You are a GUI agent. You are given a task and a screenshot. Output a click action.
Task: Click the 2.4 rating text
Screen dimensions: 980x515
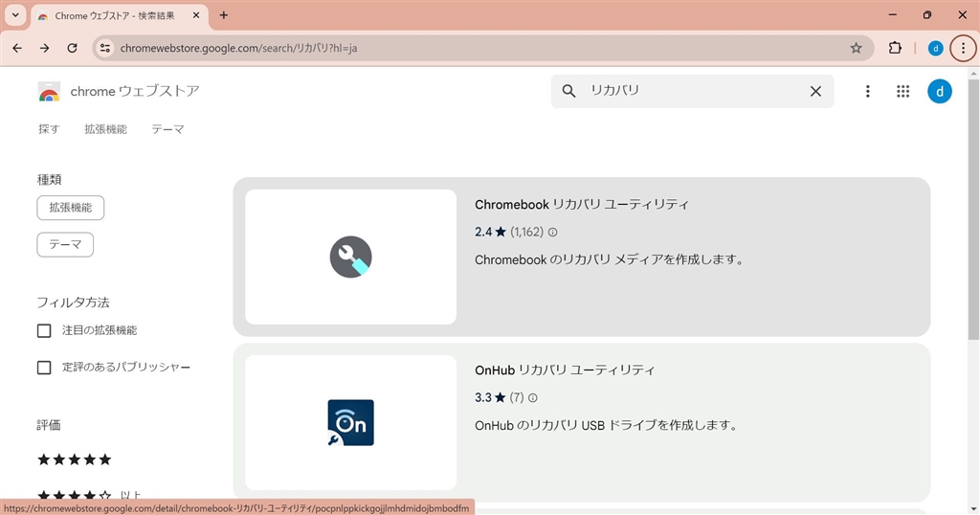coord(483,232)
